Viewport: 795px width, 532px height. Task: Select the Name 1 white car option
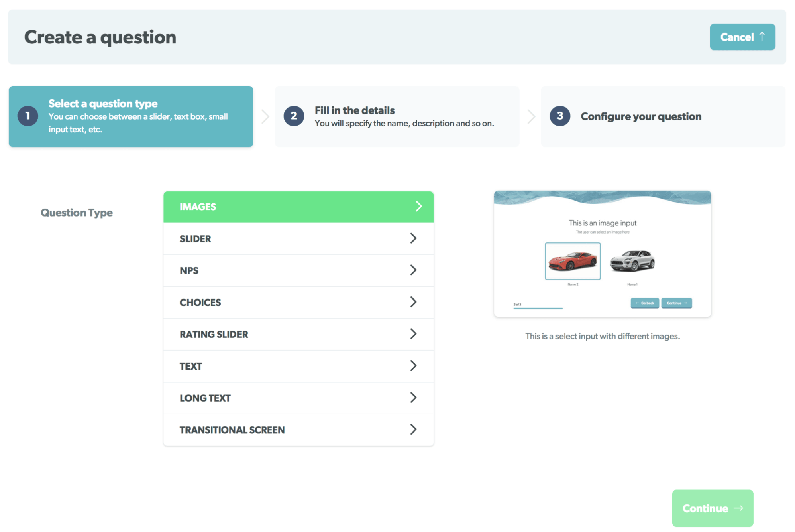coord(633,260)
